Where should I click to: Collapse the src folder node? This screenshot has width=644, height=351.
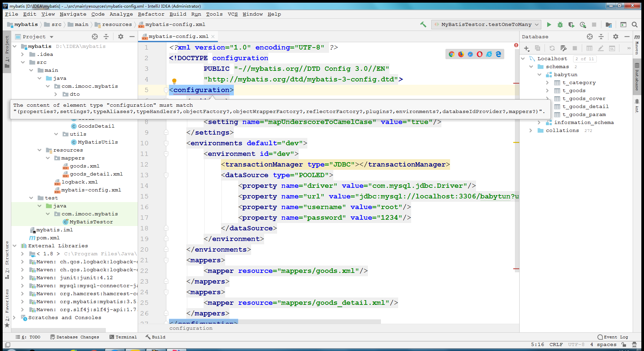click(x=23, y=62)
